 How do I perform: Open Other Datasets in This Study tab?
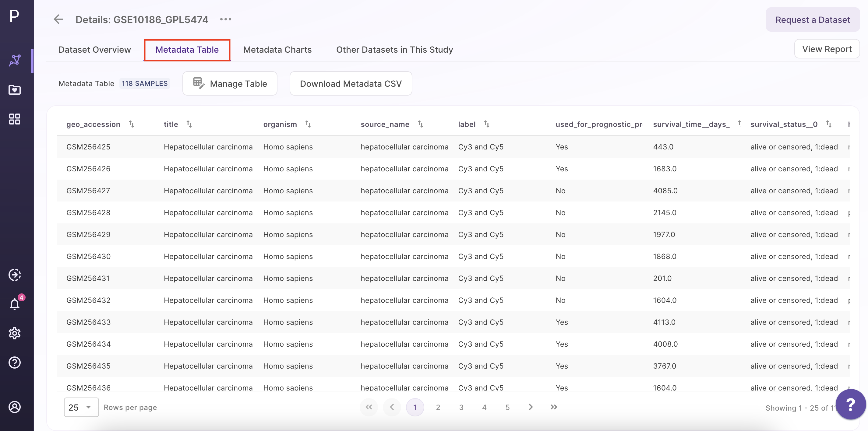click(x=395, y=50)
